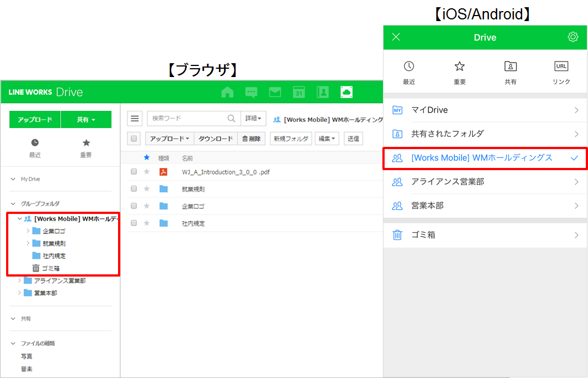Screen dimensions: 588x378
Task: Open the Contacts address book icon
Action: tap(323, 92)
